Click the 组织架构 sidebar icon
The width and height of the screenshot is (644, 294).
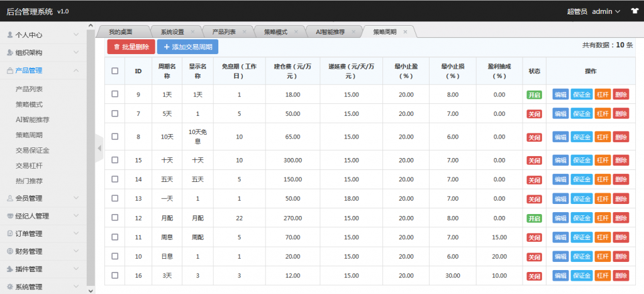click(x=9, y=53)
